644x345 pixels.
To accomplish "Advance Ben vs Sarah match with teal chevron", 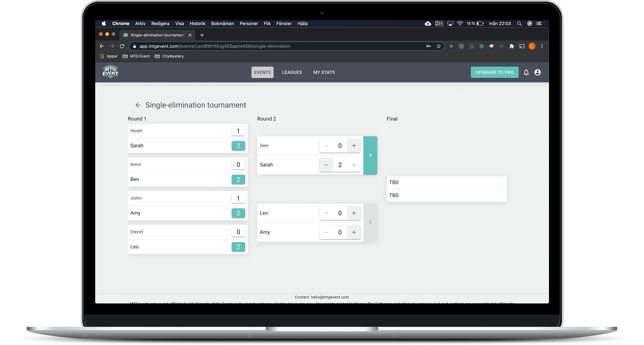I will coord(370,155).
